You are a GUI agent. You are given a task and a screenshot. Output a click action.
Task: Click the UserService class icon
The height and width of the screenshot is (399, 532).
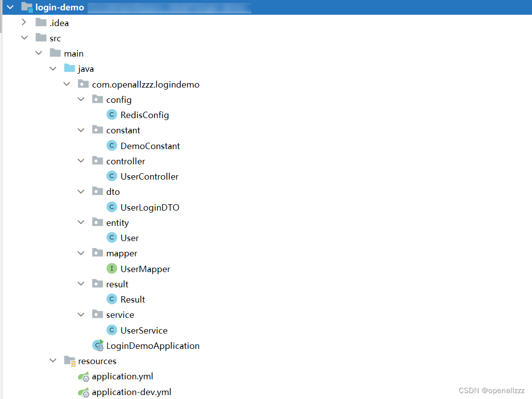(112, 330)
